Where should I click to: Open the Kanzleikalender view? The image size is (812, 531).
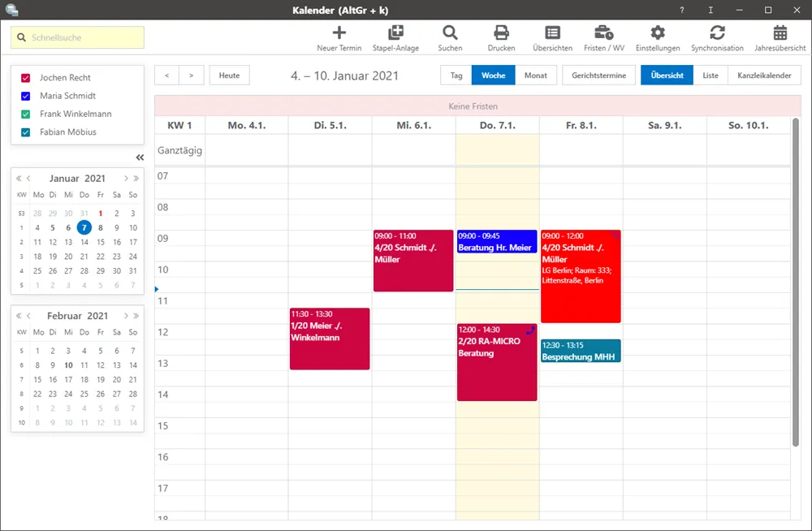(765, 74)
